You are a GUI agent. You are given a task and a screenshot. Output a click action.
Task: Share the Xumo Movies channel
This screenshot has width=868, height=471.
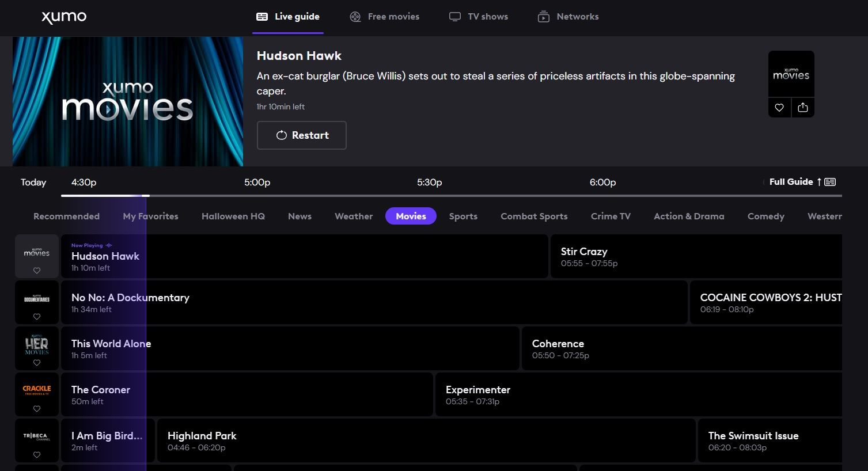point(803,108)
